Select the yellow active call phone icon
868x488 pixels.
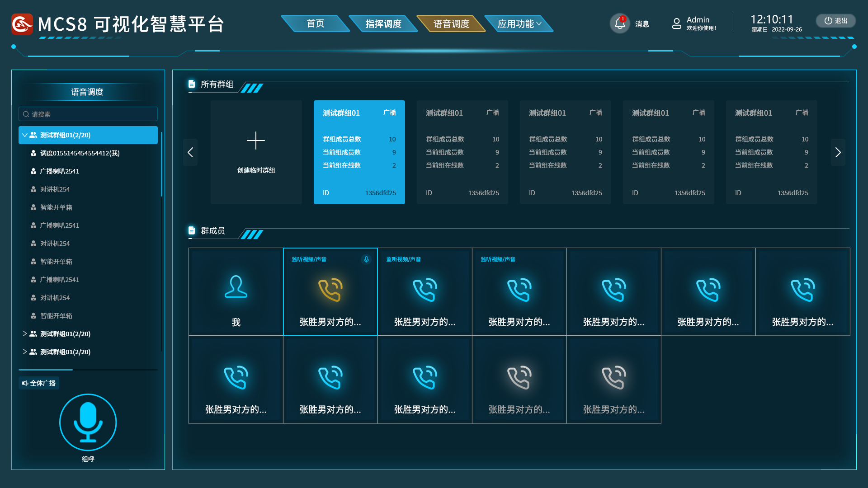pos(330,290)
